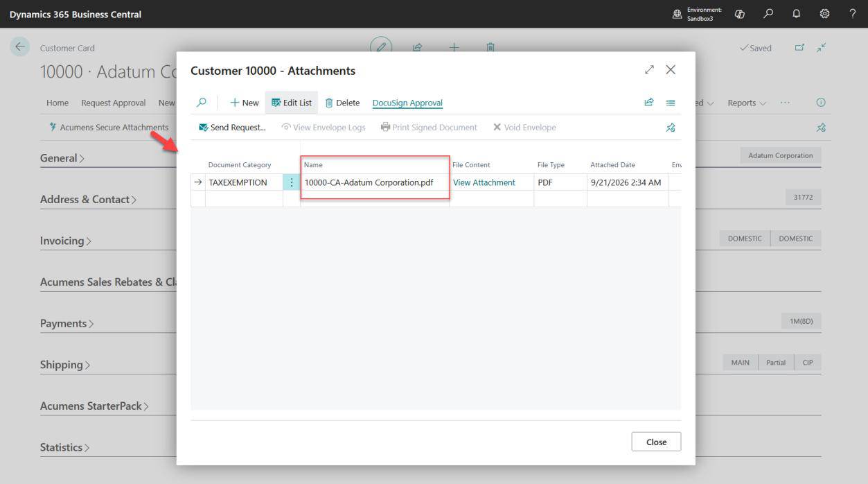Click the Close button in the dialog

pyautogui.click(x=656, y=442)
